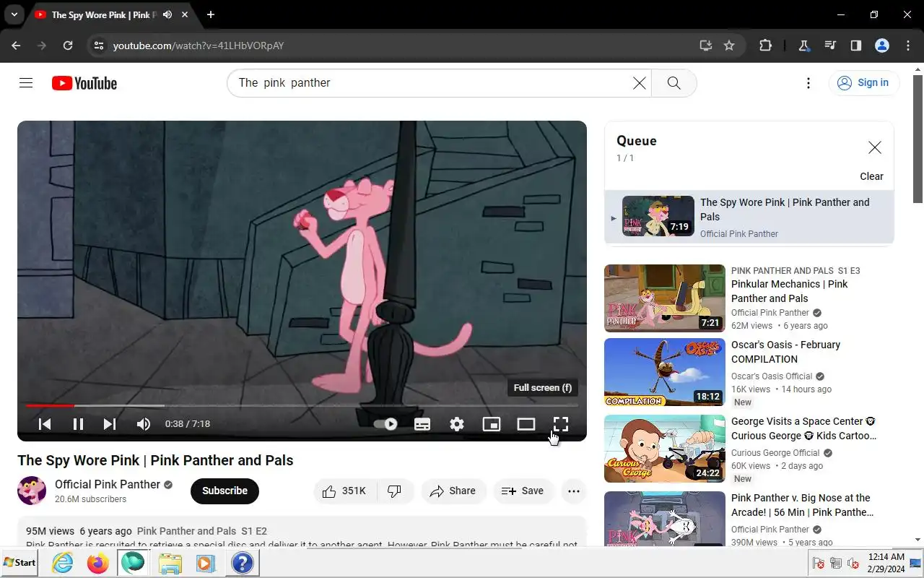Skip to next video
Image resolution: width=924 pixels, height=578 pixels.
110,424
